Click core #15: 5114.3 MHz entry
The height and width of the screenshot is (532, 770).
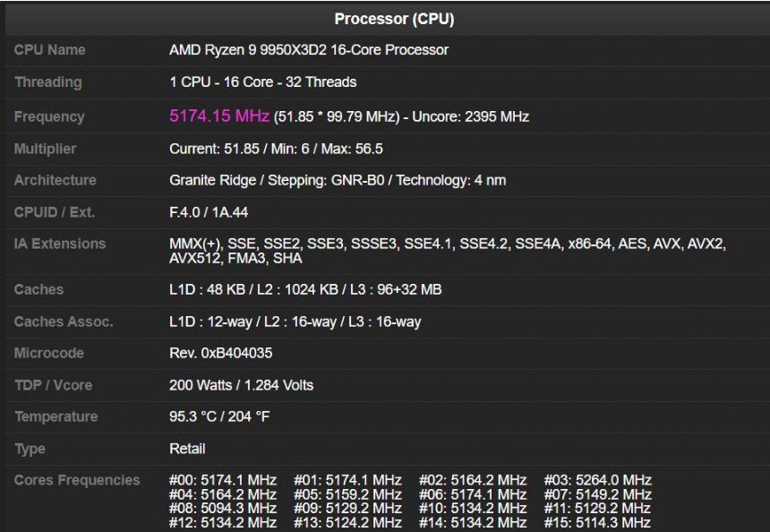point(597,522)
